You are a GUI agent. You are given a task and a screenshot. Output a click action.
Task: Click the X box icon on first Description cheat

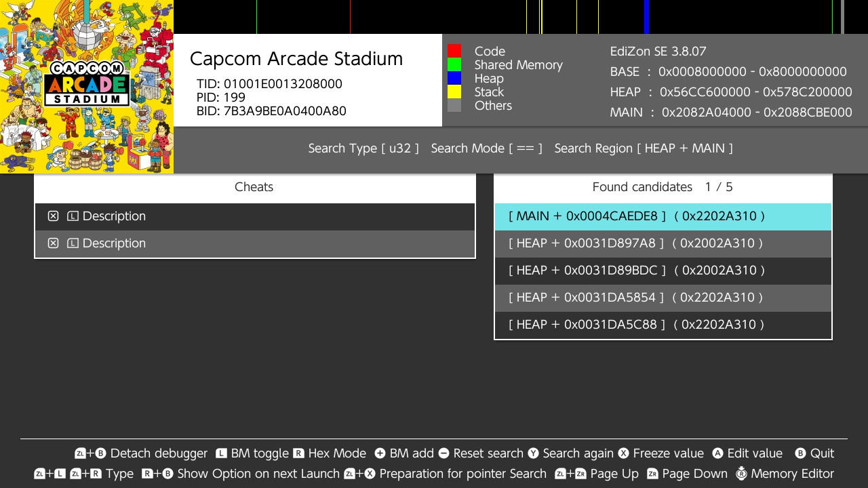pos(53,216)
